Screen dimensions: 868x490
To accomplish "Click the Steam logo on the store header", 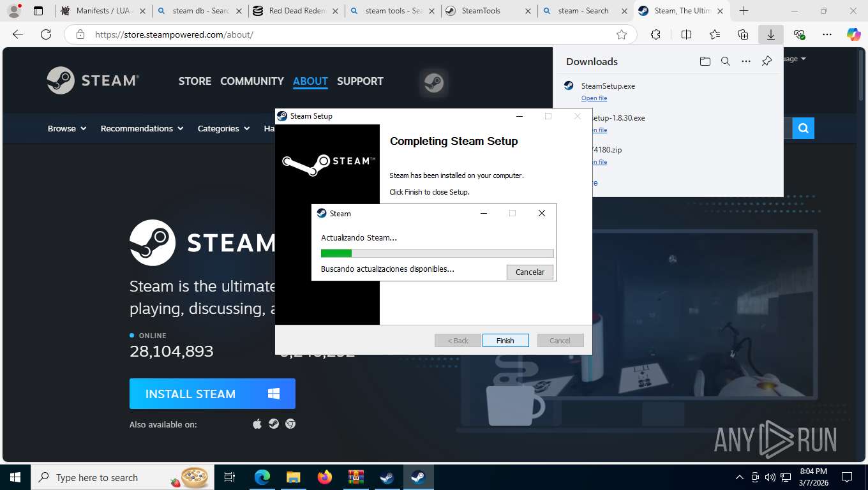I will [93, 80].
